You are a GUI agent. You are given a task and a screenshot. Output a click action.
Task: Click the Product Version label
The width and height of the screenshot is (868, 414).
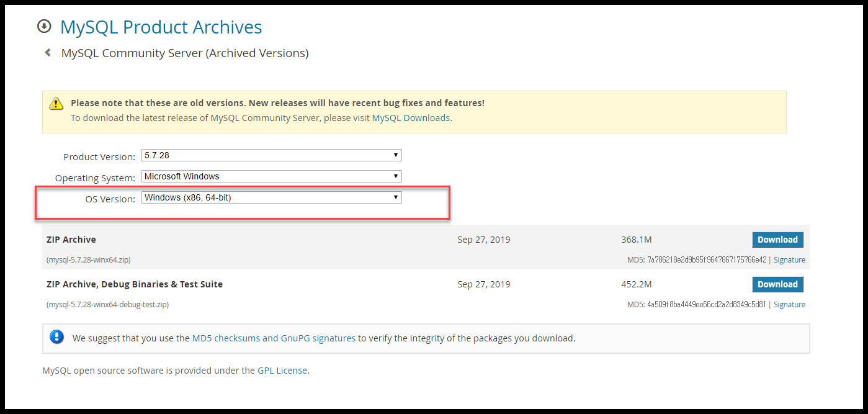click(99, 157)
